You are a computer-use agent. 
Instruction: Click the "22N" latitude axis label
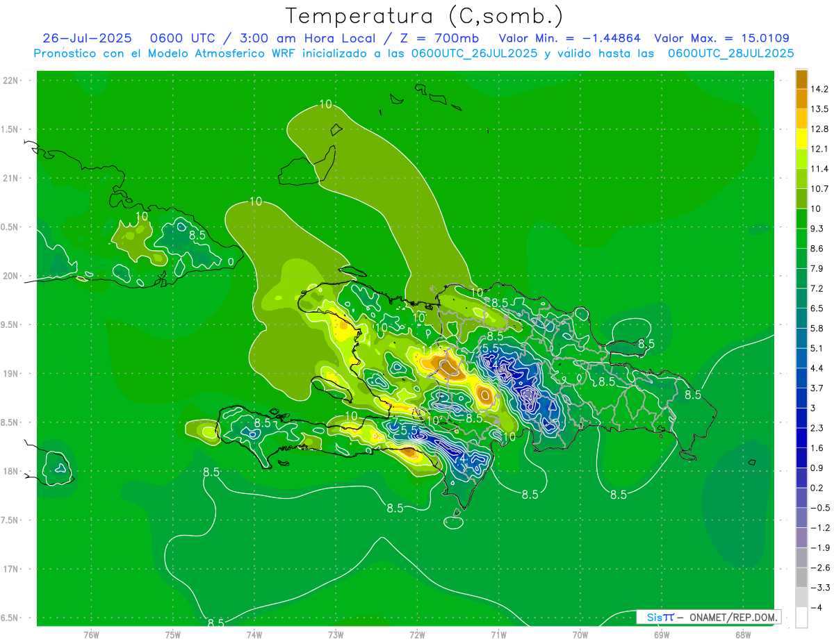[x=11, y=81]
